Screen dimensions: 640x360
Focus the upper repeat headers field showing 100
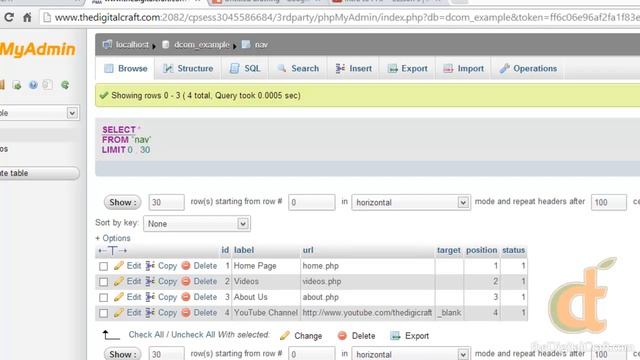[x=609, y=202]
